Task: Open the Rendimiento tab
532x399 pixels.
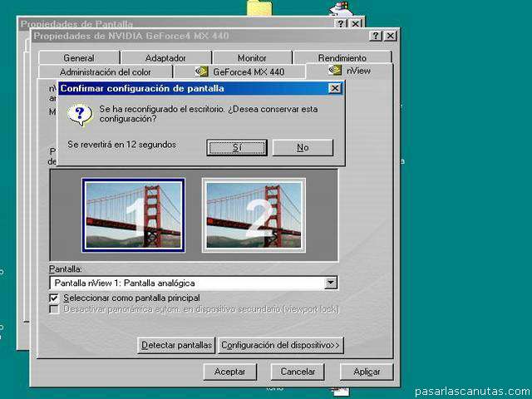Action: click(x=342, y=58)
